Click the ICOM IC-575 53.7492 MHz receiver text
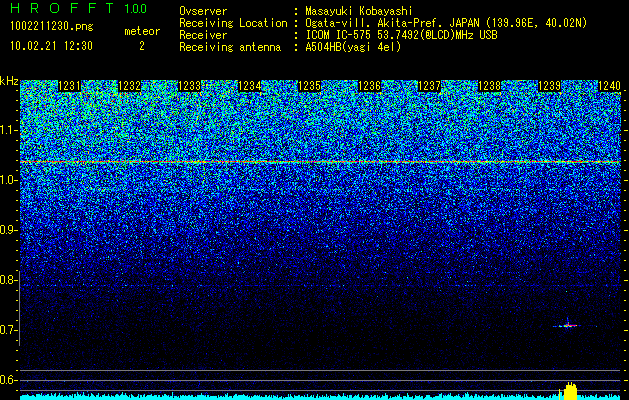 pos(401,35)
